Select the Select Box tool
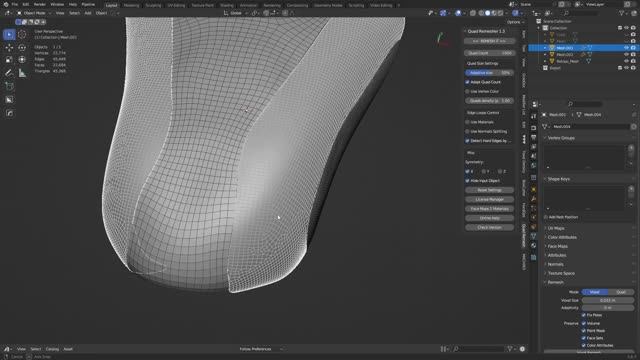 [9, 35]
